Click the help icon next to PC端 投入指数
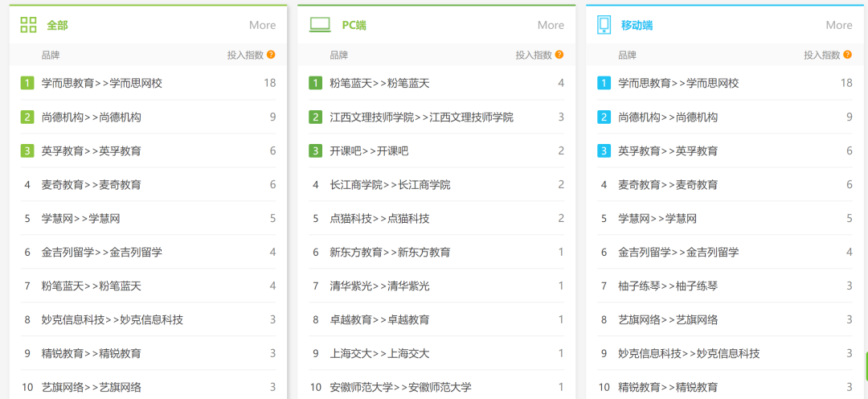Image resolution: width=868 pixels, height=399 pixels. 559,55
